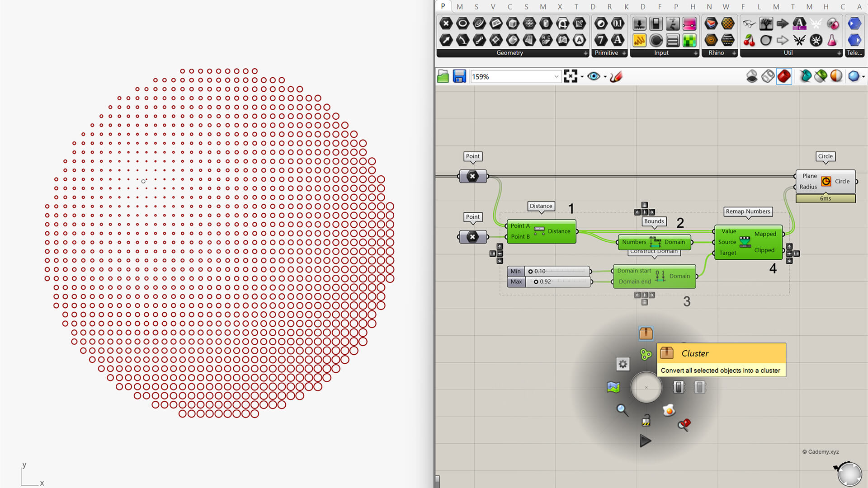
Task: Adjust the Max number slider showing 0.92
Action: [x=549, y=282]
